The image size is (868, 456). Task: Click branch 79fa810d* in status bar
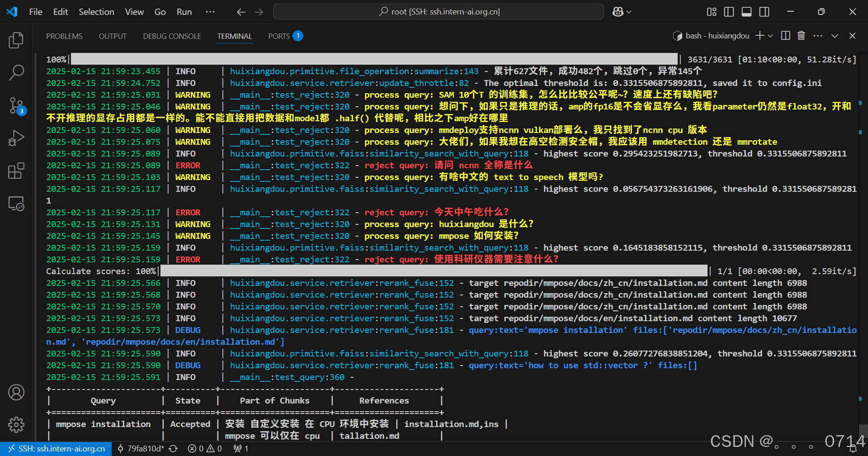[141, 449]
